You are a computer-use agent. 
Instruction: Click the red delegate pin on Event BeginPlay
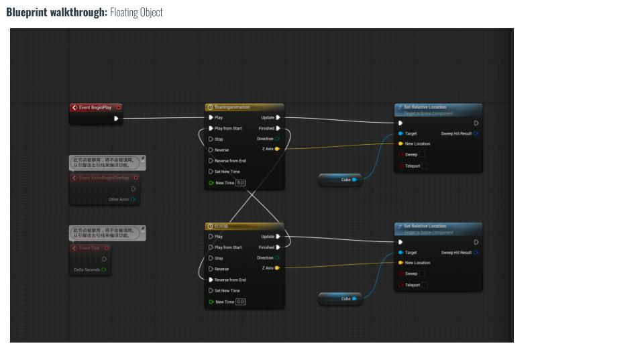[x=119, y=107]
